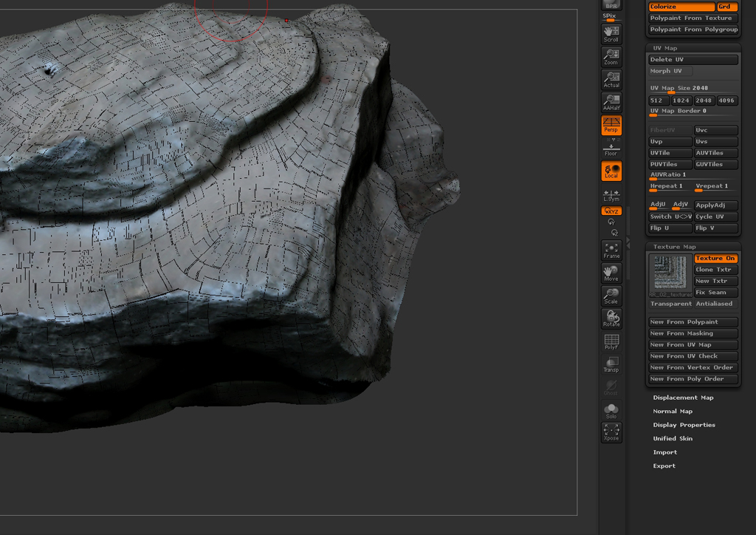
Task: Click the Xpose icon
Action: coord(611,433)
